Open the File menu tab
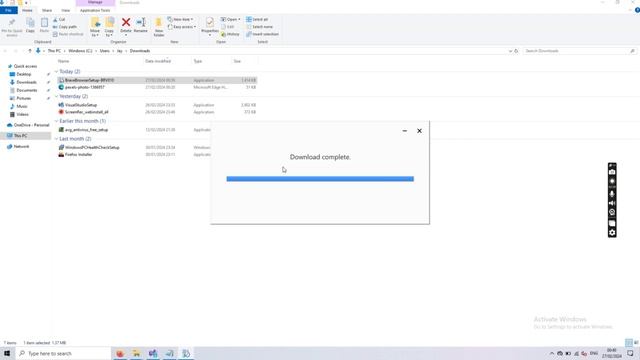 pos(9,10)
